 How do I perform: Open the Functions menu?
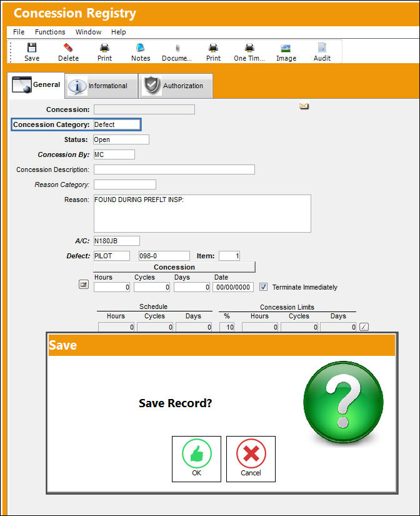click(50, 32)
